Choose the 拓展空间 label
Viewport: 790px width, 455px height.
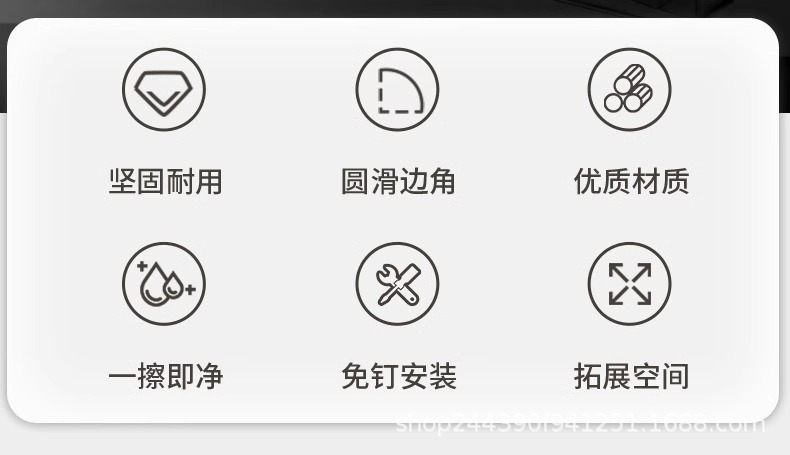(x=631, y=376)
